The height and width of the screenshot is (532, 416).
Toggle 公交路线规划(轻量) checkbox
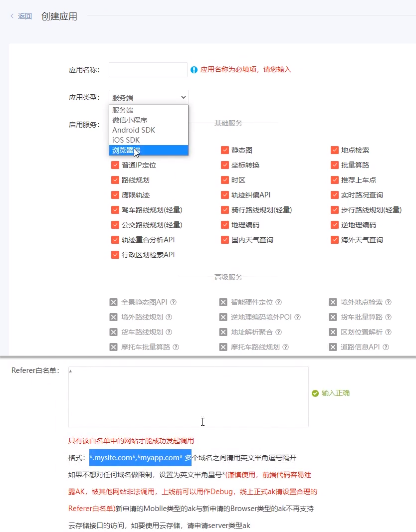pyautogui.click(x=115, y=224)
